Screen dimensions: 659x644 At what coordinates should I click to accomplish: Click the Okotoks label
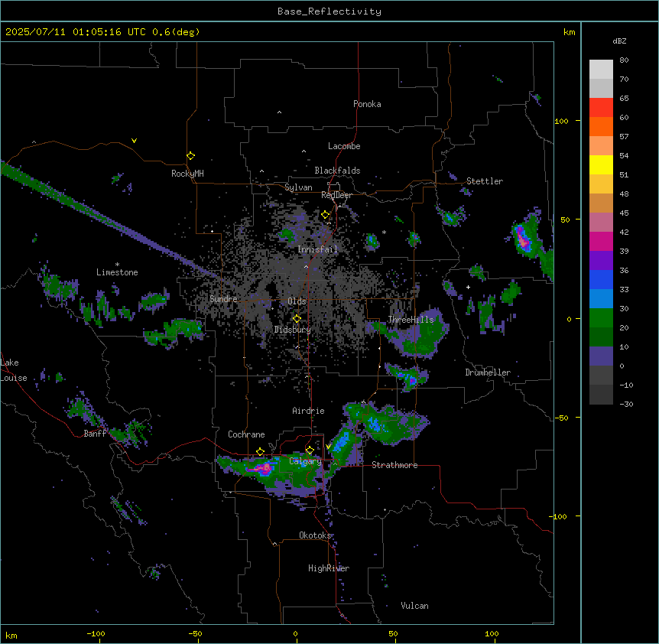tap(315, 535)
